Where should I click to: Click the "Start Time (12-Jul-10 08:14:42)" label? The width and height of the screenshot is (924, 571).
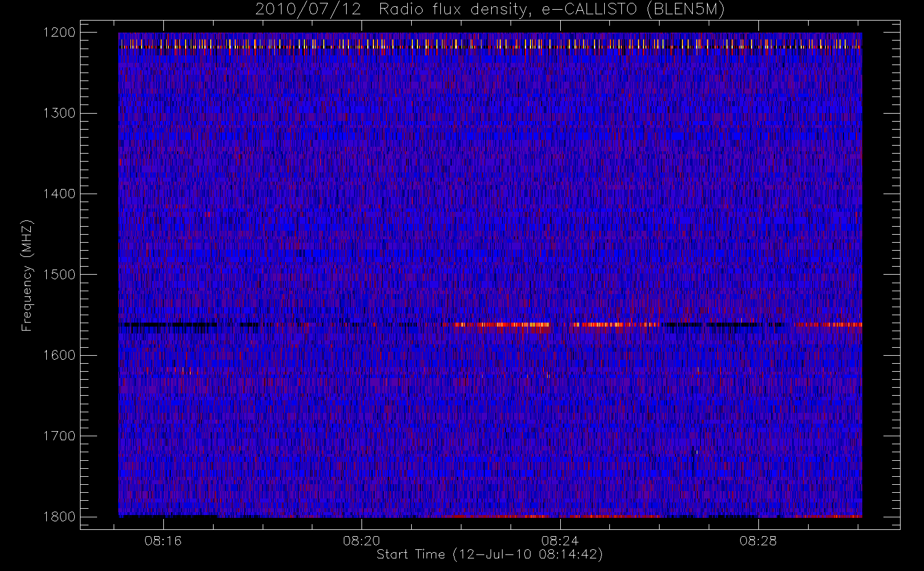490,554
